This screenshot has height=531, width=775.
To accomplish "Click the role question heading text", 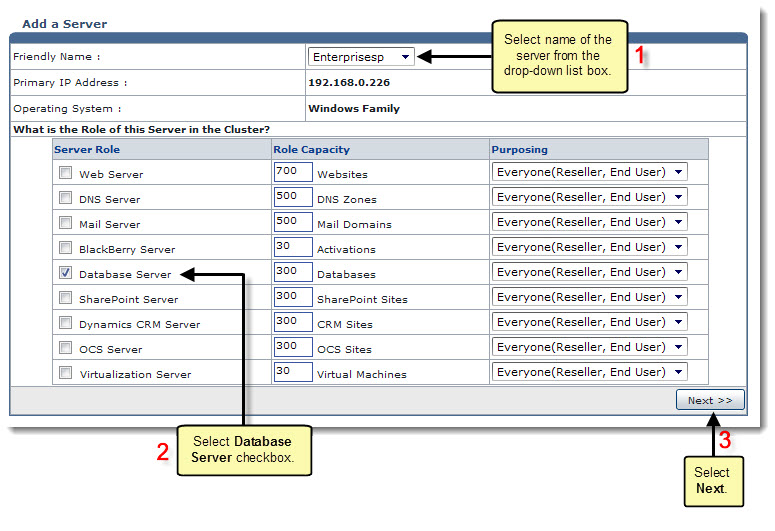I will point(141,130).
